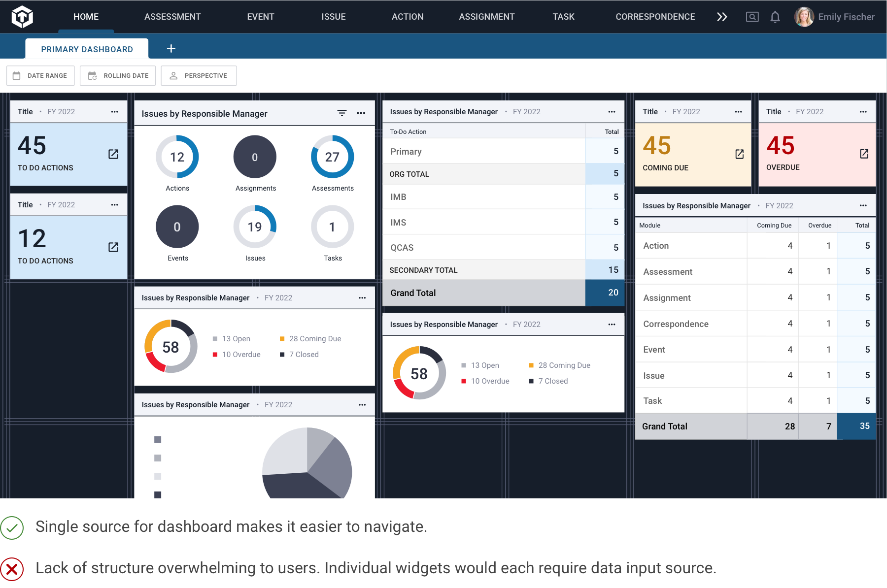Select the Assignments gauge showing 0
The width and height of the screenshot is (887, 588).
click(255, 157)
